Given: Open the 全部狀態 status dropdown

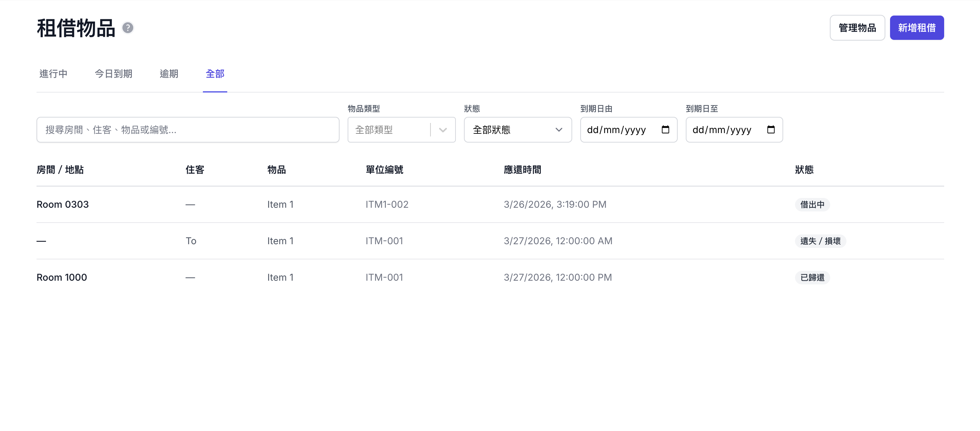Looking at the screenshot, I should coord(517,130).
